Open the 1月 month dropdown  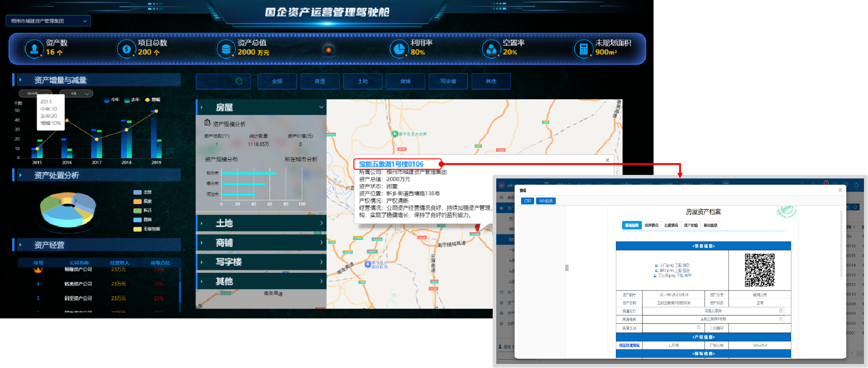(x=76, y=93)
